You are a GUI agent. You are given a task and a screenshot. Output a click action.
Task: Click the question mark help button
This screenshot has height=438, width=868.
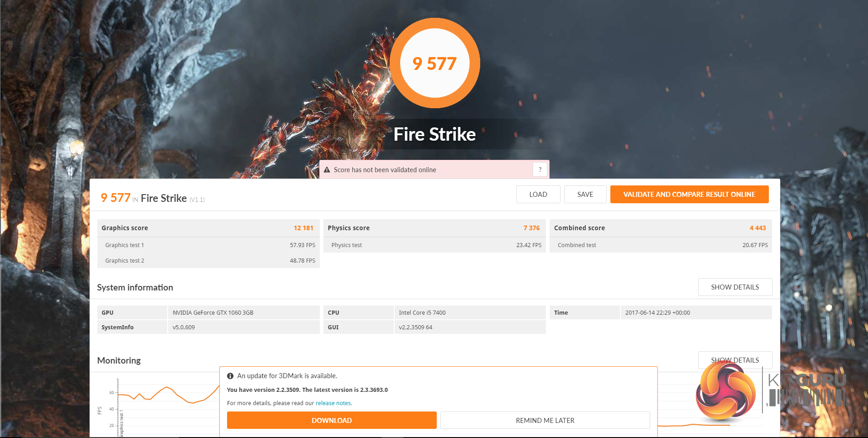click(x=540, y=169)
